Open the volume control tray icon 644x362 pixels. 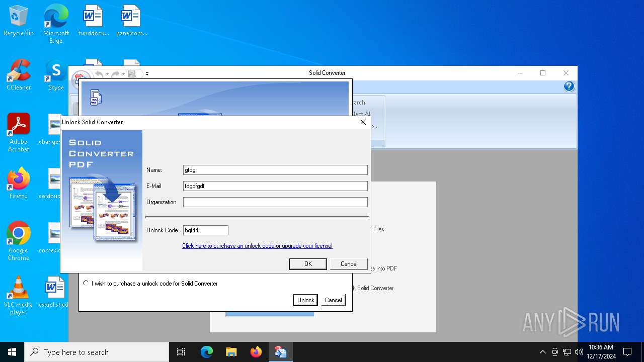click(579, 352)
